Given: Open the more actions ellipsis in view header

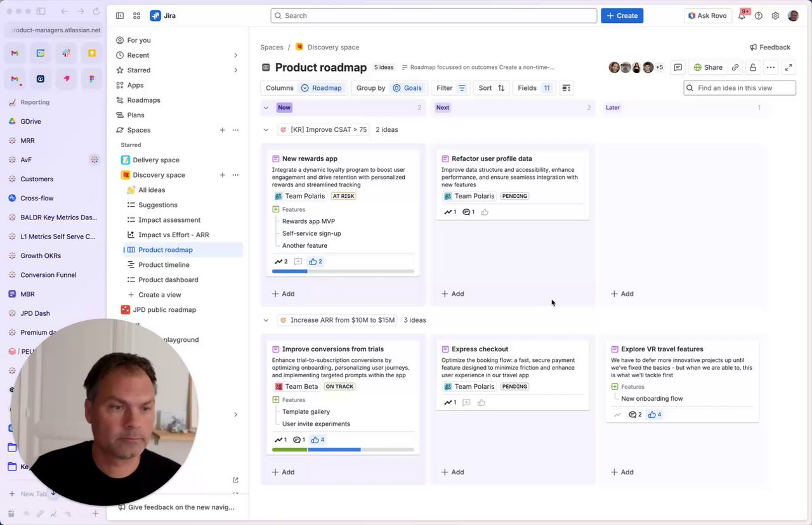Looking at the screenshot, I should pos(770,67).
